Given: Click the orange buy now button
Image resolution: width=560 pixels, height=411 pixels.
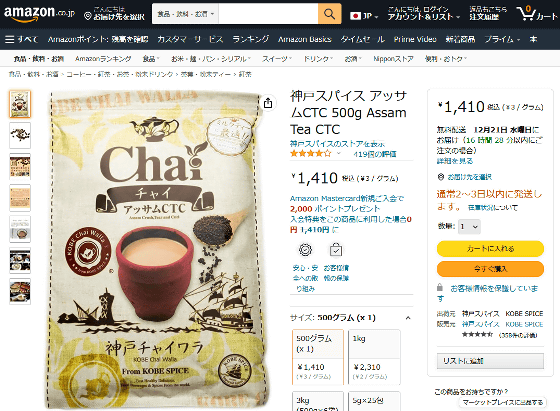Looking at the screenshot, I should 490,269.
